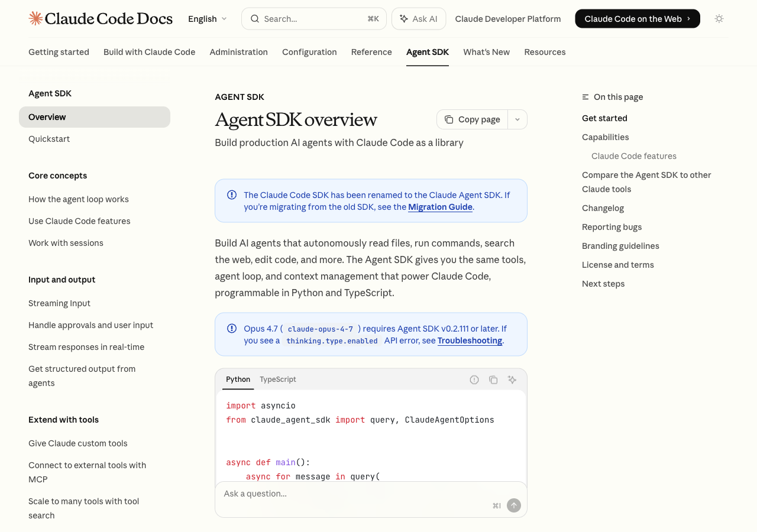Open the Reference tab
This screenshot has width=757, height=532.
click(x=371, y=52)
